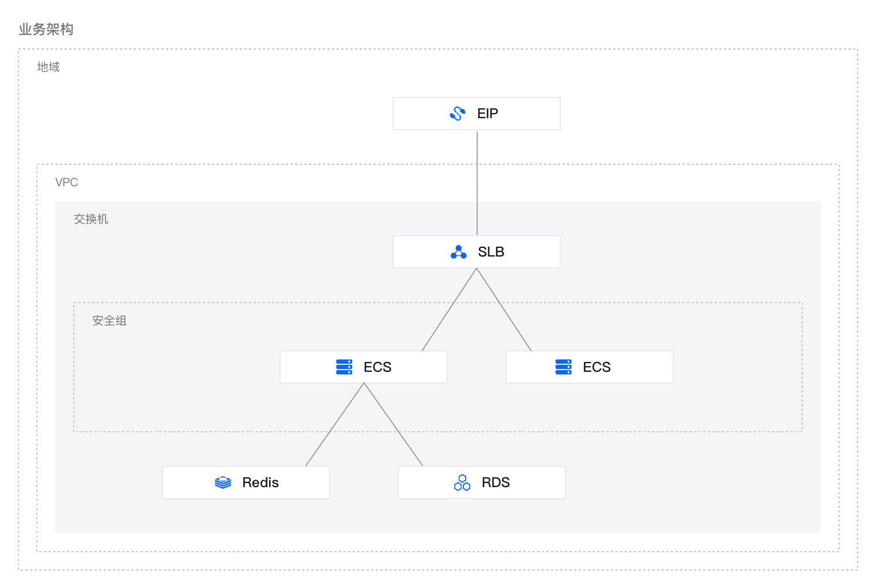
Task: Click the RDS hexagon database icon
Action: click(x=462, y=483)
